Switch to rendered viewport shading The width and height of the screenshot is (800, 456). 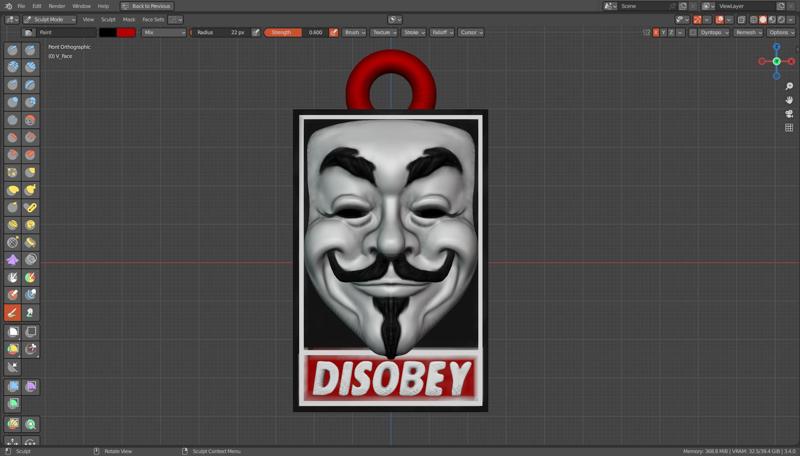[x=781, y=20]
